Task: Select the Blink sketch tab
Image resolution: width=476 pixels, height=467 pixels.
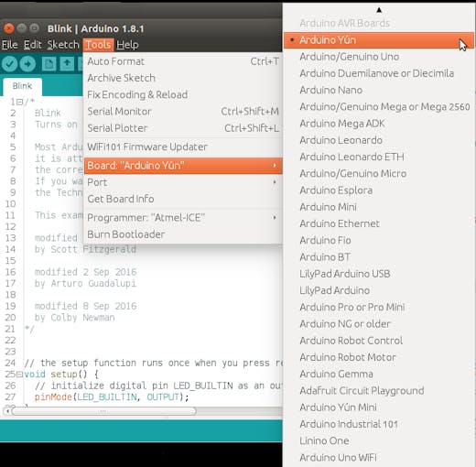Action: (x=22, y=86)
